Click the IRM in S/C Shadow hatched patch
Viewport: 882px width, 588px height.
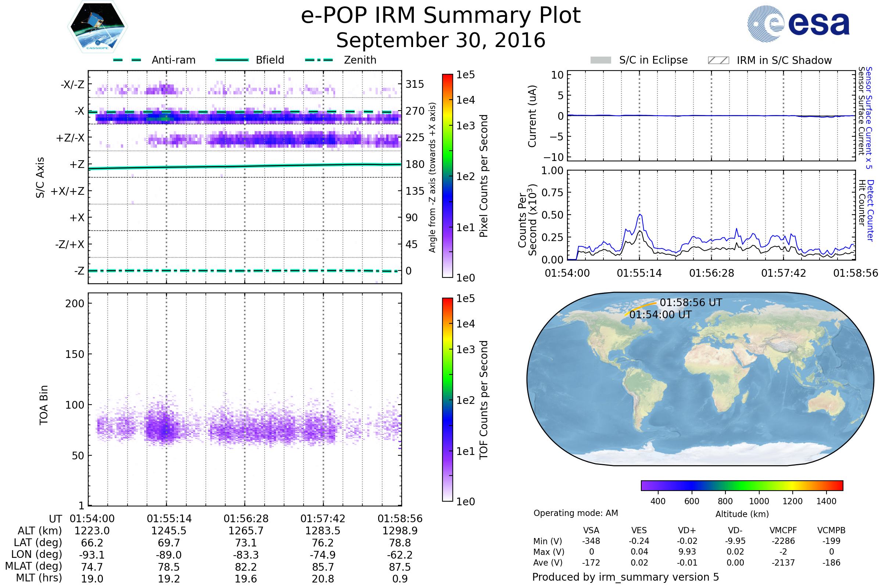(718, 60)
